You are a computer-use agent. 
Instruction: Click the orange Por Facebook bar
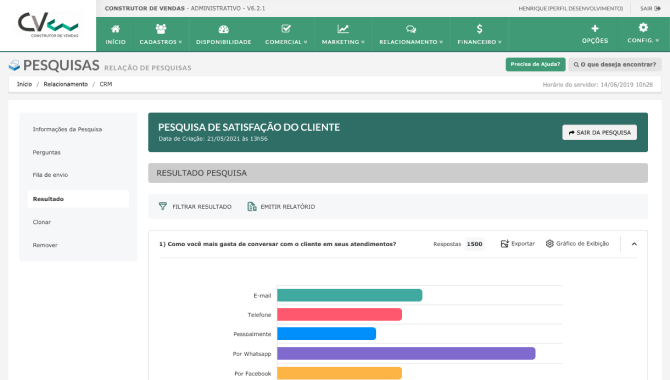[x=339, y=373]
